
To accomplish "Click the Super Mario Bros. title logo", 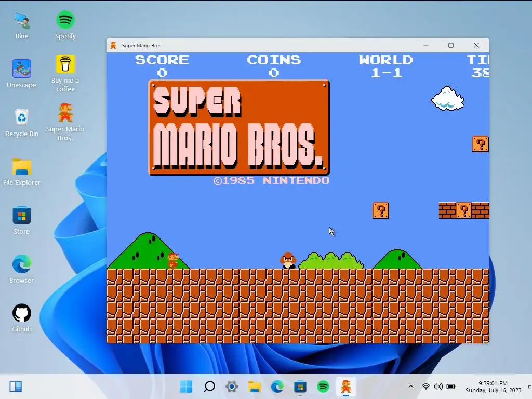I will 239,128.
